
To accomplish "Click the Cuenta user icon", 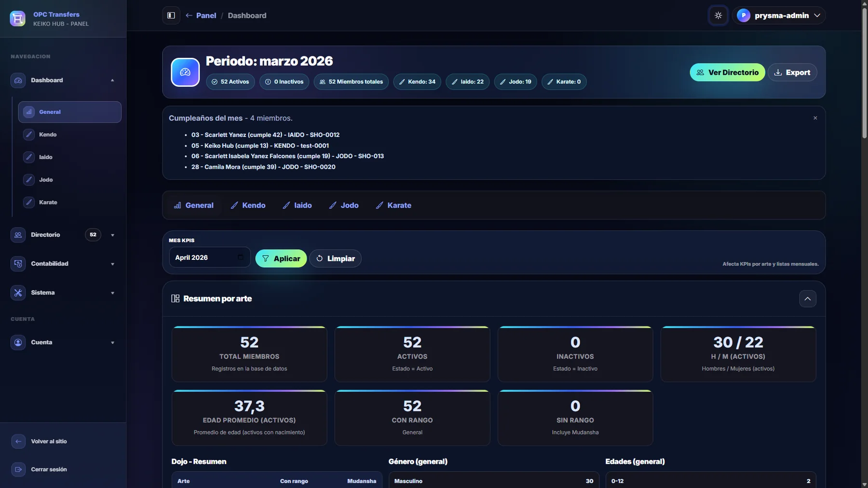I will pos(18,342).
